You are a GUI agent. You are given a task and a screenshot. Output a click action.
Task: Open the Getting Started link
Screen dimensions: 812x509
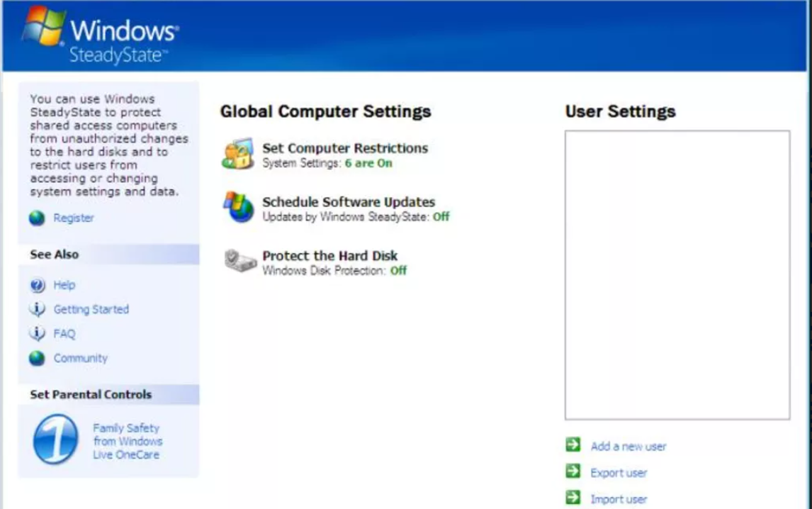point(91,310)
